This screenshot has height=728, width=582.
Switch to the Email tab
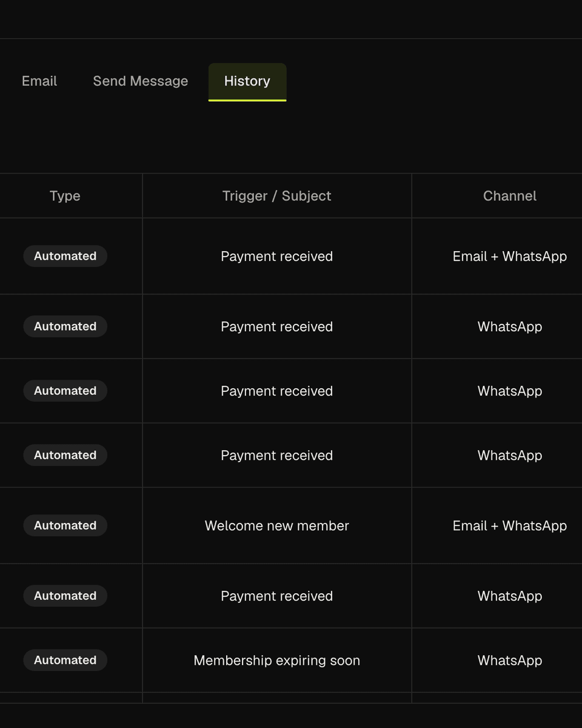(39, 81)
